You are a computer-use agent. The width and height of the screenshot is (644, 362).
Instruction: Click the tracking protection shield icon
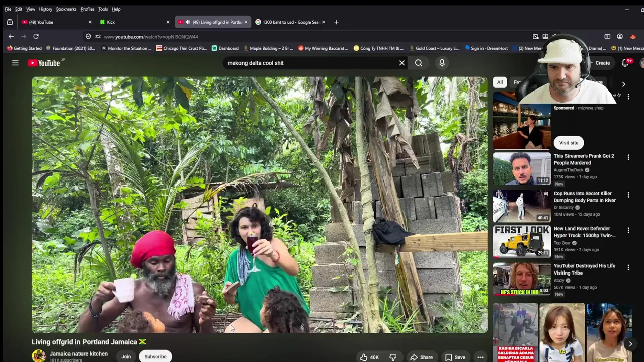pyautogui.click(x=88, y=36)
